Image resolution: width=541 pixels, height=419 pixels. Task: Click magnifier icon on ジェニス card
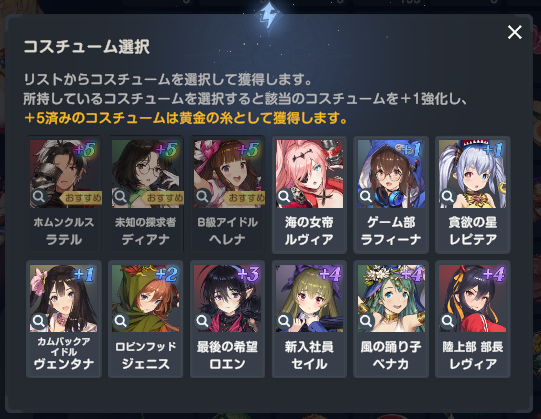tap(121, 321)
